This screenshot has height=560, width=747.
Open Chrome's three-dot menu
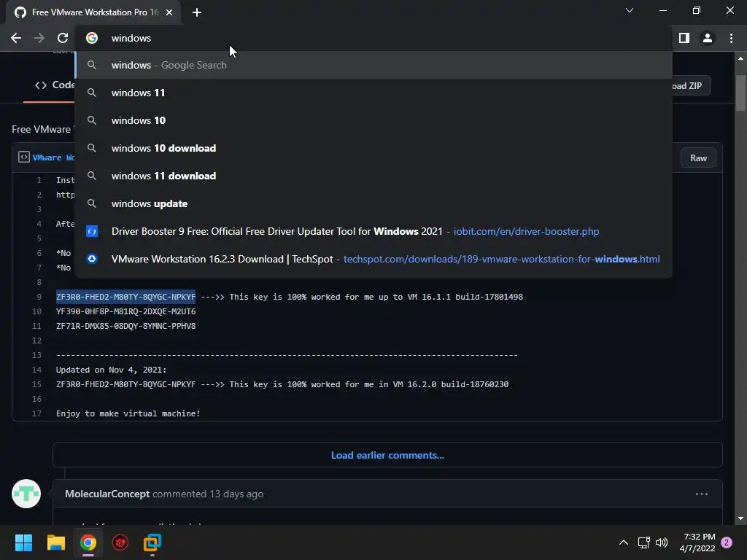[731, 38]
